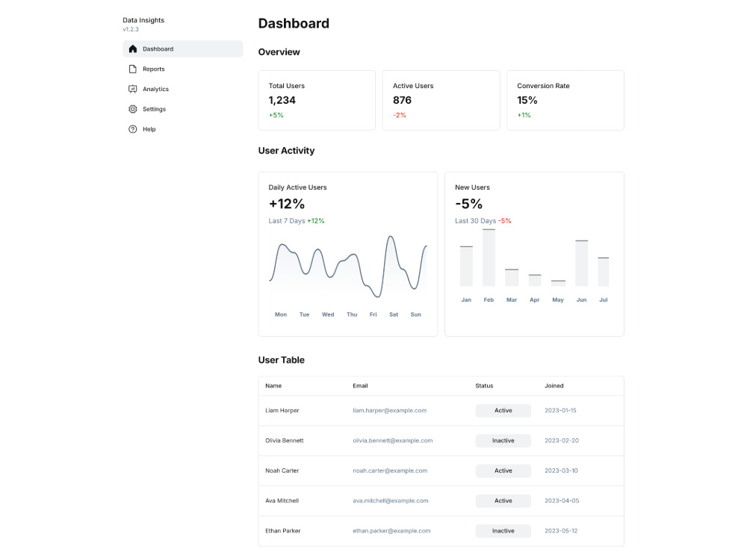Open ethan.parker@example.com email link
The width and height of the screenshot is (747, 560).
[391, 531]
